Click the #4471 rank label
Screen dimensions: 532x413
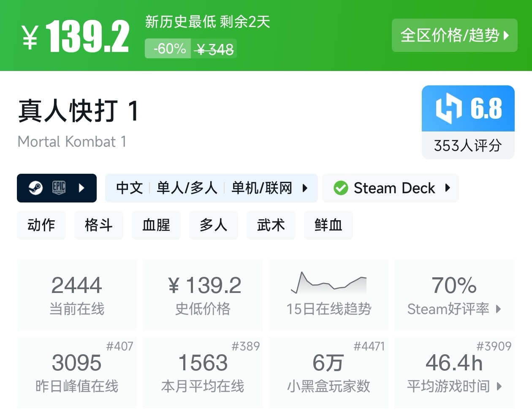coord(369,346)
